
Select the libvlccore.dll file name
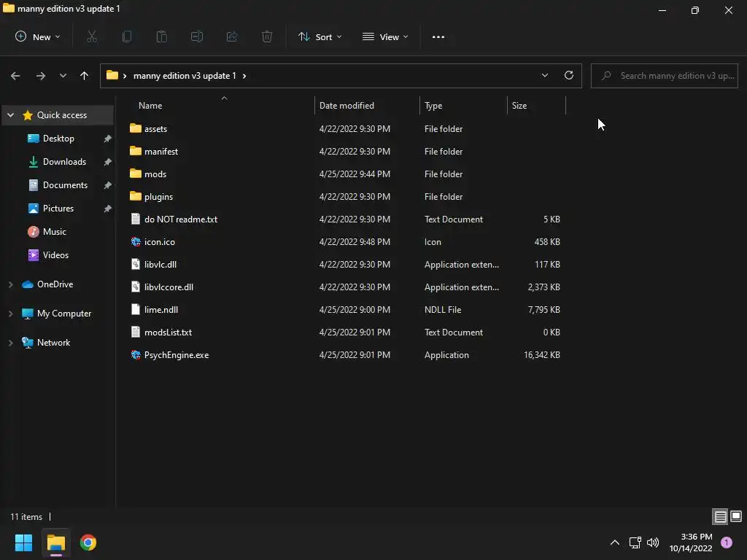[x=169, y=287]
